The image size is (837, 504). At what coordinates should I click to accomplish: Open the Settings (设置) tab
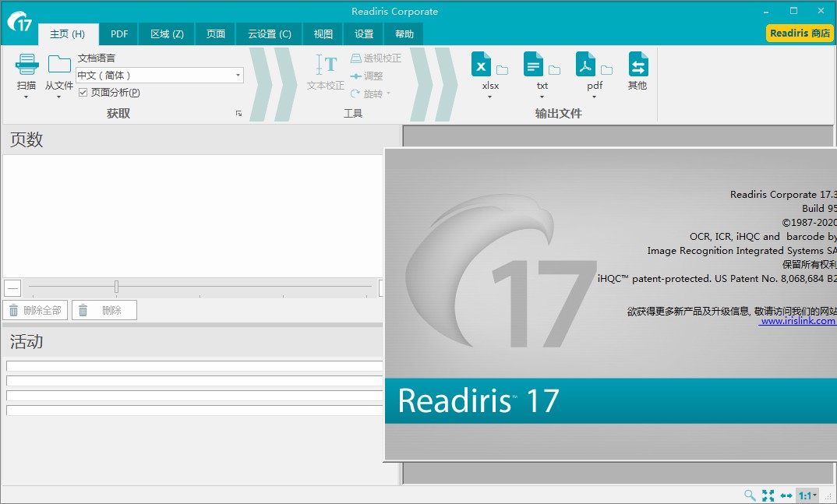(x=364, y=34)
